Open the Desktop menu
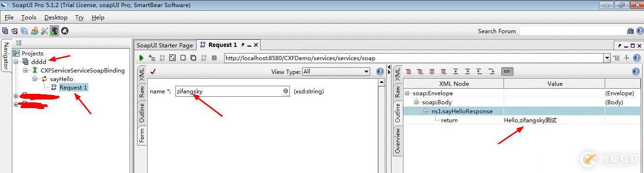This screenshot has height=173, width=644. 56,17
